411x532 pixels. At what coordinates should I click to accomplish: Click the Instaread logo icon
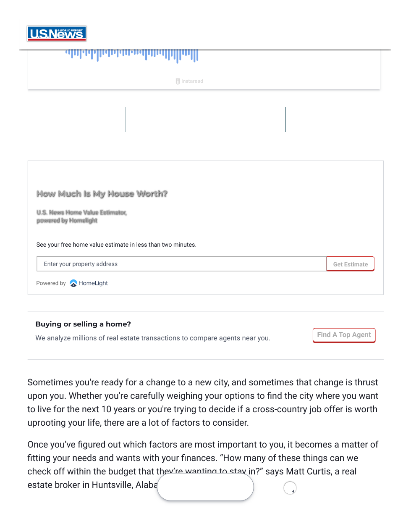tap(178, 81)
